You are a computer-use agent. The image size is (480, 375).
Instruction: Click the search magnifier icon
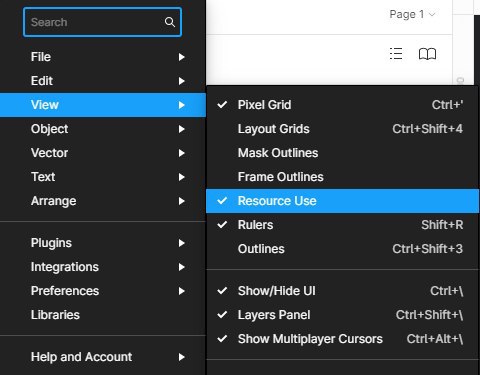pos(170,22)
